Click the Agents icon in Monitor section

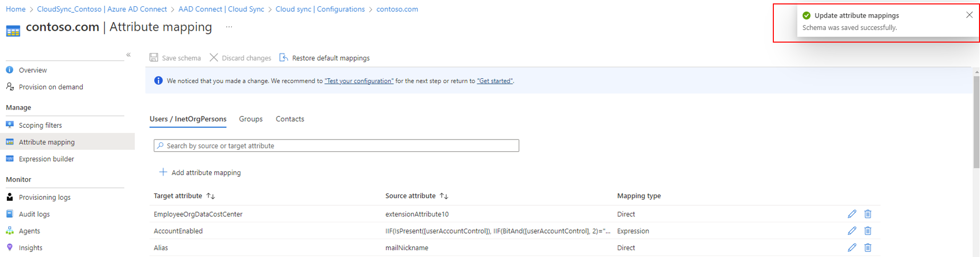(x=10, y=231)
